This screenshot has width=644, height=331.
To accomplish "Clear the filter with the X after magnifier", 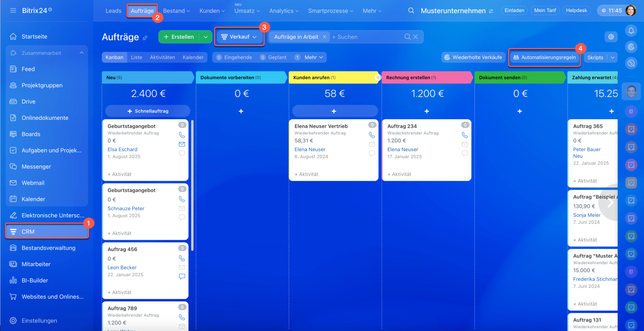I will click(x=416, y=37).
